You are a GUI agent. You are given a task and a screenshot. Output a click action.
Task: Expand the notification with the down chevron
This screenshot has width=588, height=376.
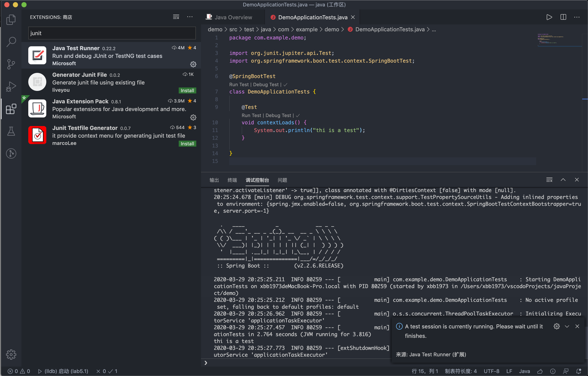567,326
